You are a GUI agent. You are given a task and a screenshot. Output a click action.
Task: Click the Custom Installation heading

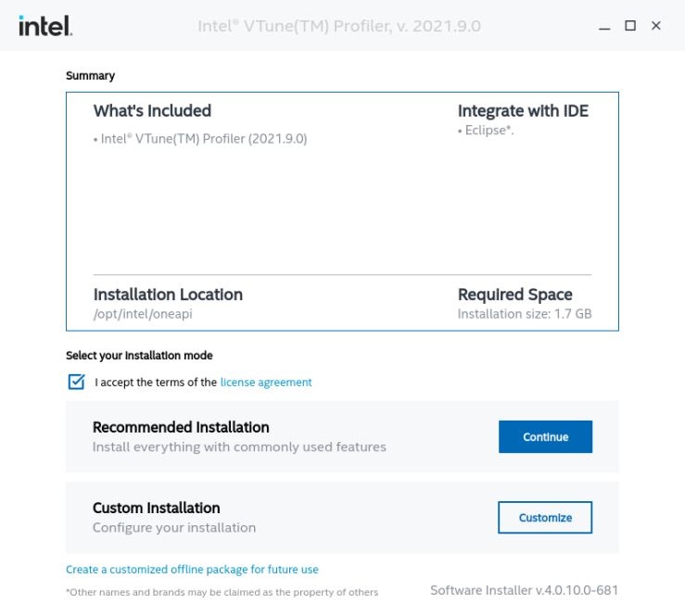[x=157, y=508]
